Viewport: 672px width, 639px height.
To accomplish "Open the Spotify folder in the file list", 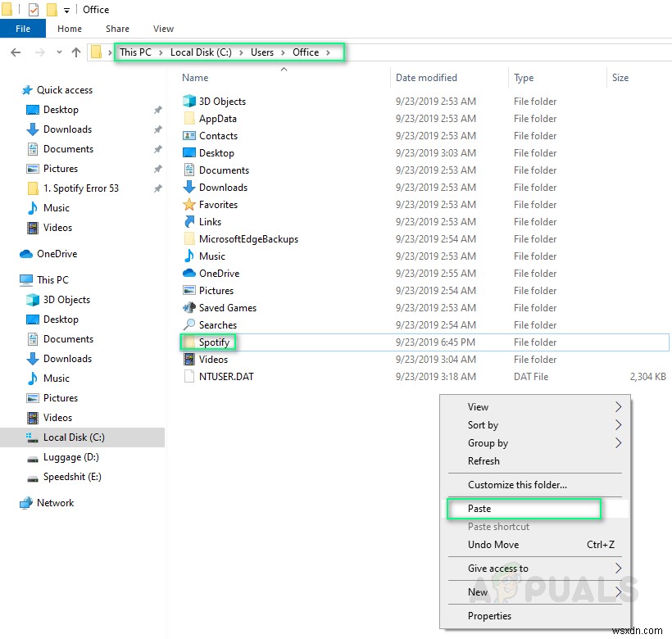I will [213, 342].
